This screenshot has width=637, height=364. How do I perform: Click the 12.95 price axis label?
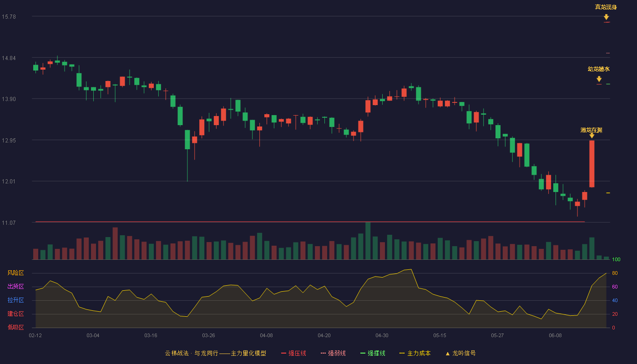tap(9, 140)
